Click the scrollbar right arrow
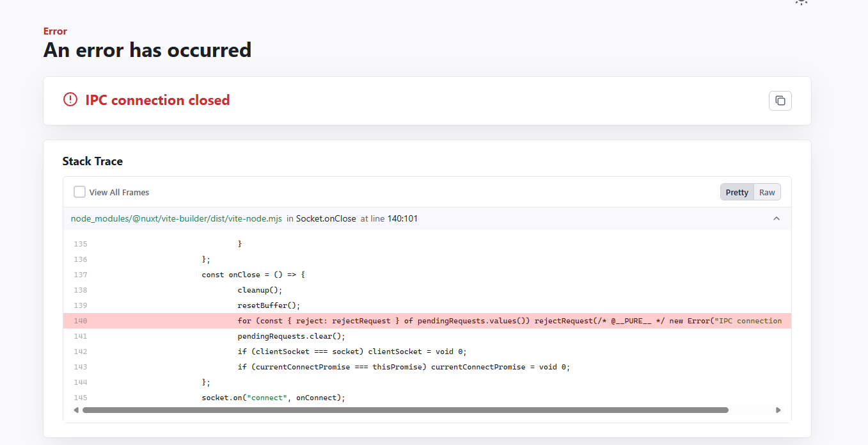868x445 pixels. pos(778,410)
